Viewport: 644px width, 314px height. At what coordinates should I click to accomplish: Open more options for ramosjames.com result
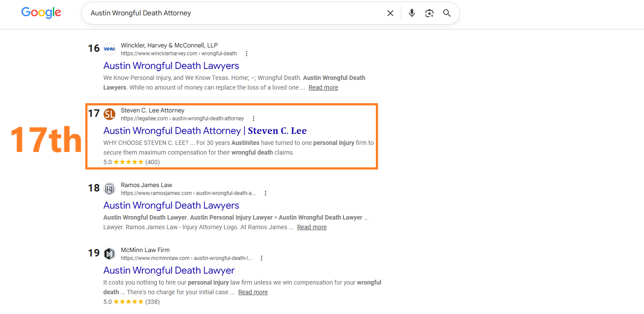tap(266, 193)
